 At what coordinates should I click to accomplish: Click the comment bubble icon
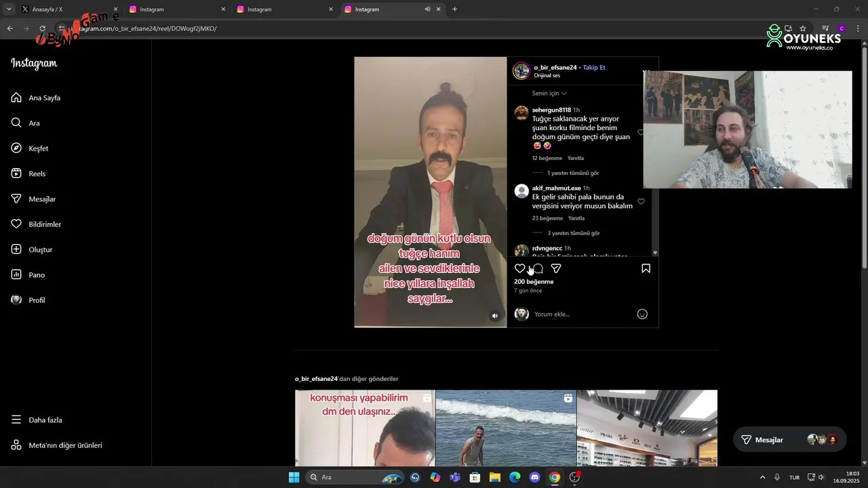pyautogui.click(x=538, y=268)
